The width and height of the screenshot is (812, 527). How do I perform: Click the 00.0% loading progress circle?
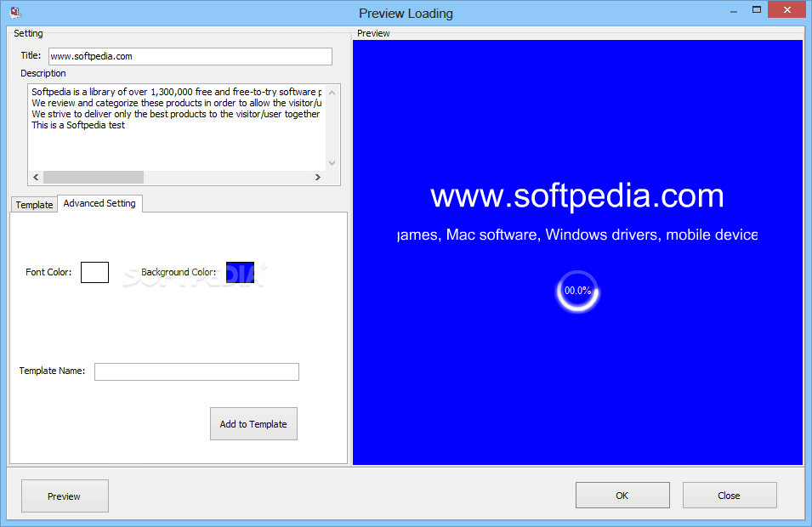pyautogui.click(x=577, y=291)
